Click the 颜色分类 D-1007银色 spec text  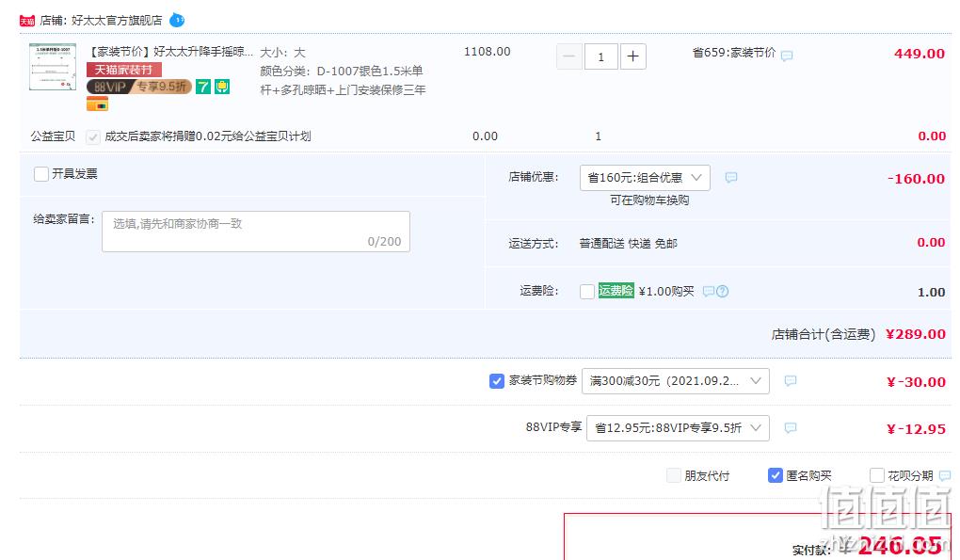343,80
